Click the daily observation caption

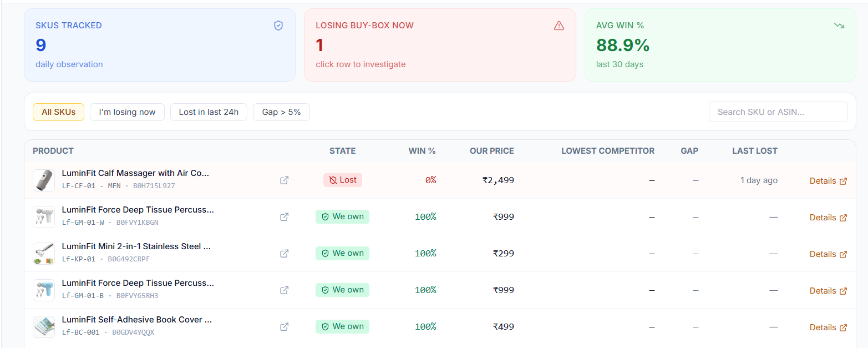pos(69,64)
